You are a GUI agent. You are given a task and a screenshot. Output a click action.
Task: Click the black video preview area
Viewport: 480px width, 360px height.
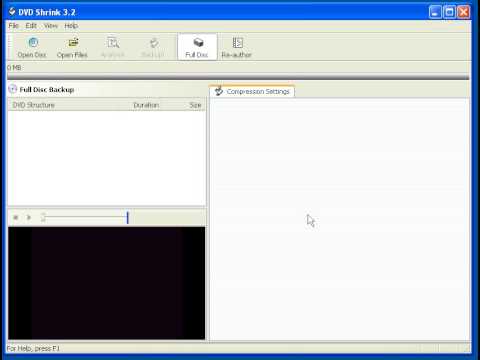click(x=107, y=283)
